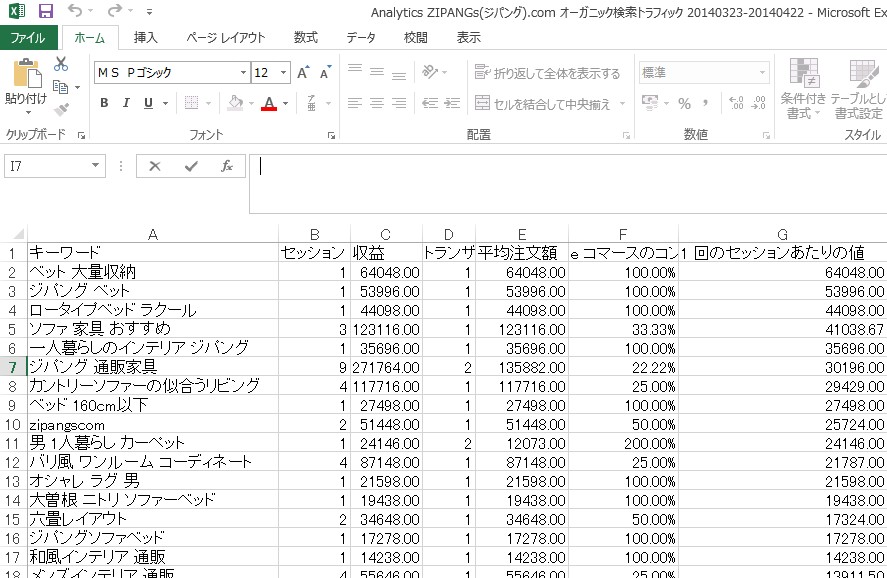Viewport: 887px width, 578px height.
Task: Click the Save icon in quick access toolbar
Action: click(x=46, y=12)
